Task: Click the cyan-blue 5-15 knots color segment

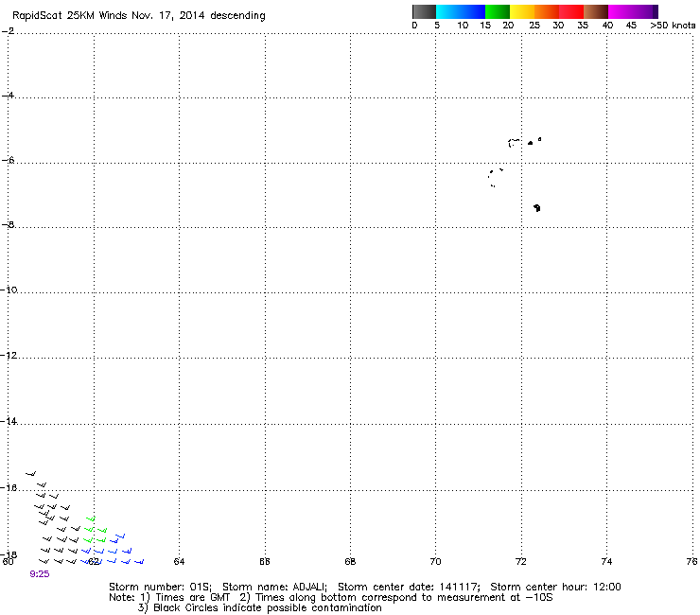Action: [461, 11]
